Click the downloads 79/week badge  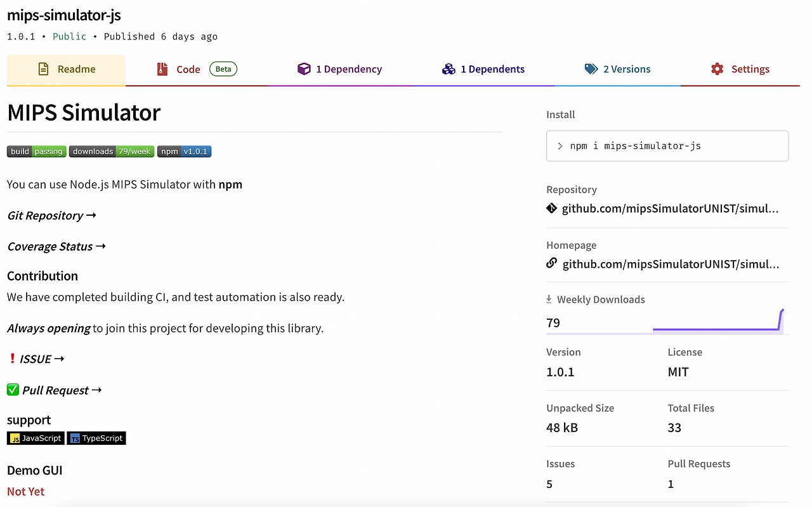click(x=112, y=152)
